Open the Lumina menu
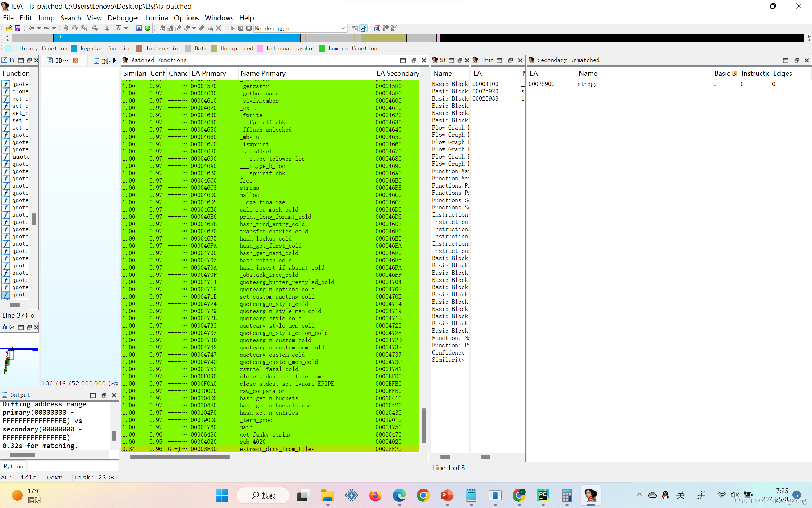 [x=156, y=18]
